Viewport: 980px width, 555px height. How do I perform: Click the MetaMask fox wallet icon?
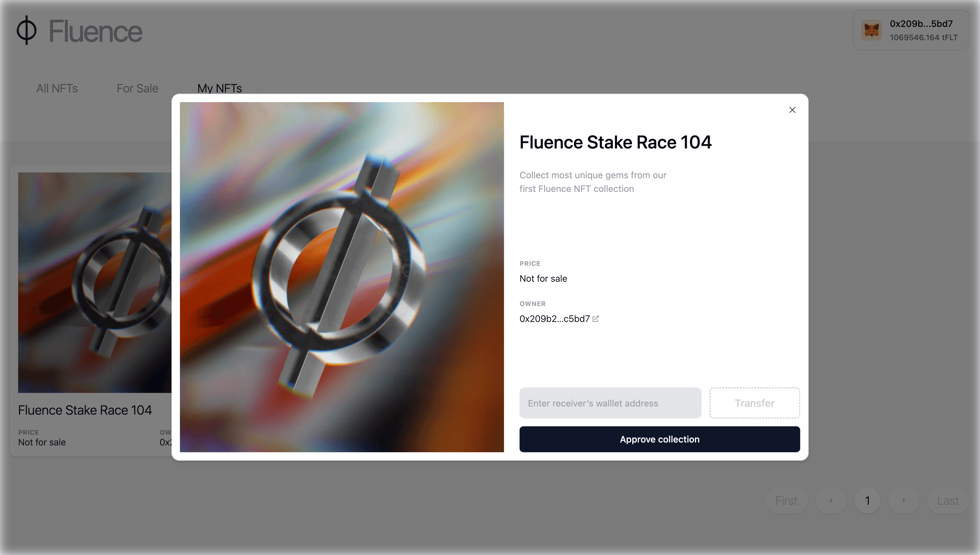(x=871, y=30)
